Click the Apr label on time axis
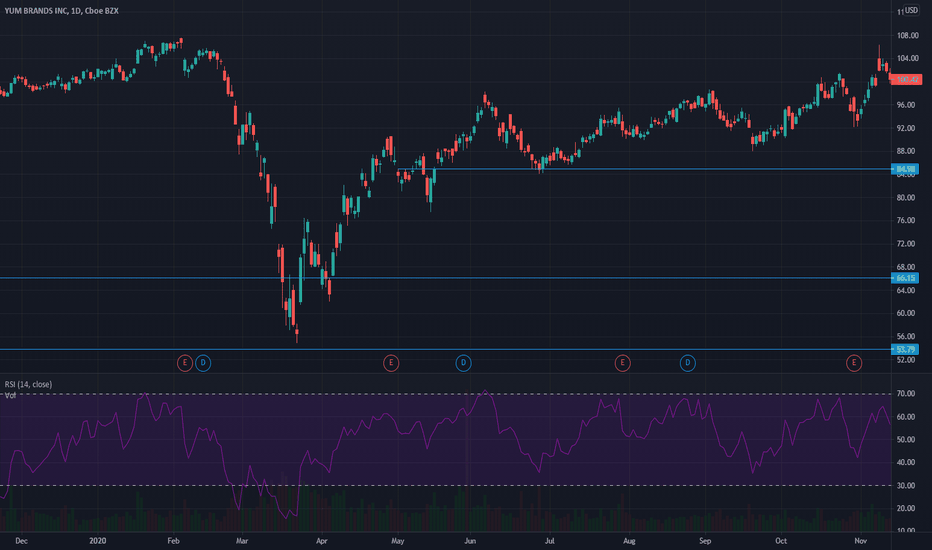Screen dimensions: 932x550 pyautogui.click(x=322, y=541)
